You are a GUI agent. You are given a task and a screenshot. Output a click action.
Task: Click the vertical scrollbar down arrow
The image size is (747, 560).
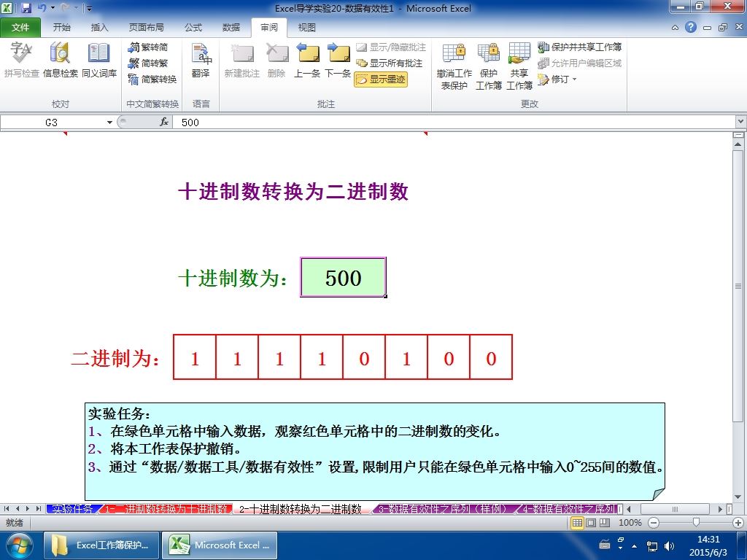pyautogui.click(x=738, y=497)
